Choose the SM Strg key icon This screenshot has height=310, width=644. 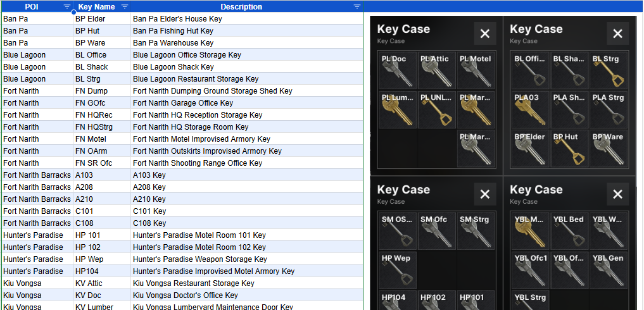(x=476, y=231)
